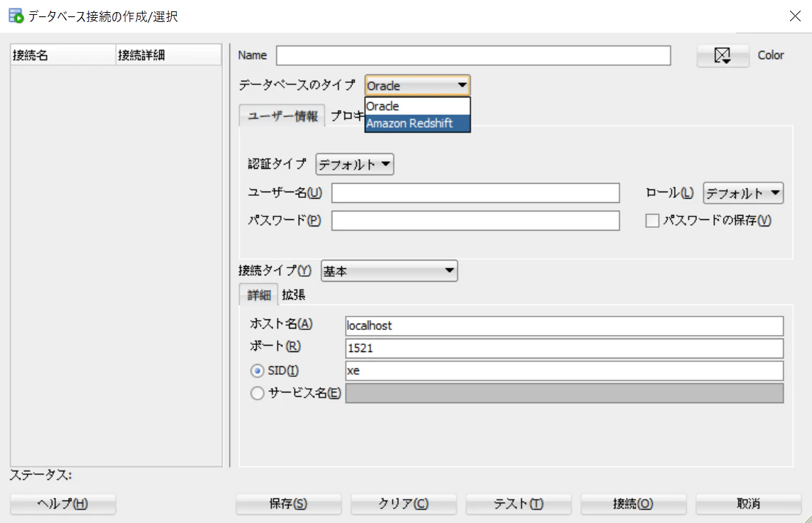Click the ポート field containing 1521
This screenshot has height=523, width=812.
[x=564, y=348]
